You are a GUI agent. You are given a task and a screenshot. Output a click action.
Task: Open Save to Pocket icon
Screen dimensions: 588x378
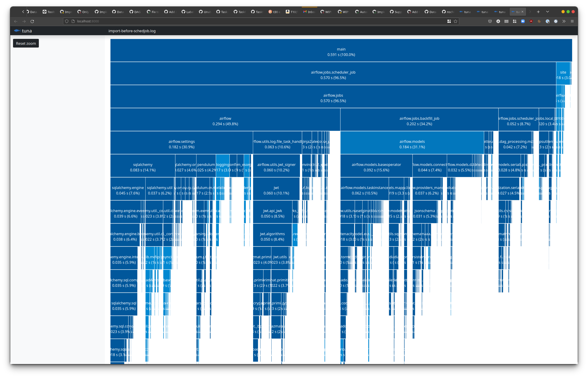(x=490, y=21)
